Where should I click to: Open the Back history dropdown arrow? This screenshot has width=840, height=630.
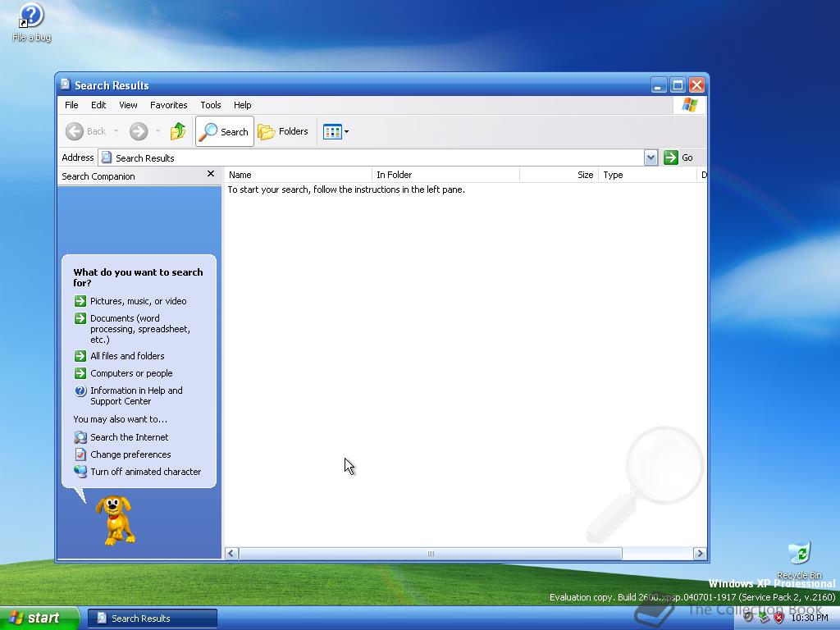click(116, 131)
